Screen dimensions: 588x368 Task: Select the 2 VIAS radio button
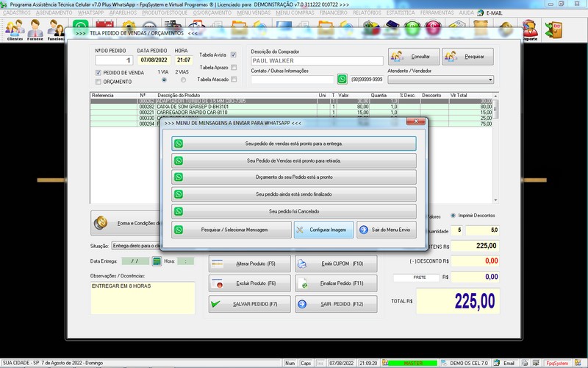tap(183, 79)
